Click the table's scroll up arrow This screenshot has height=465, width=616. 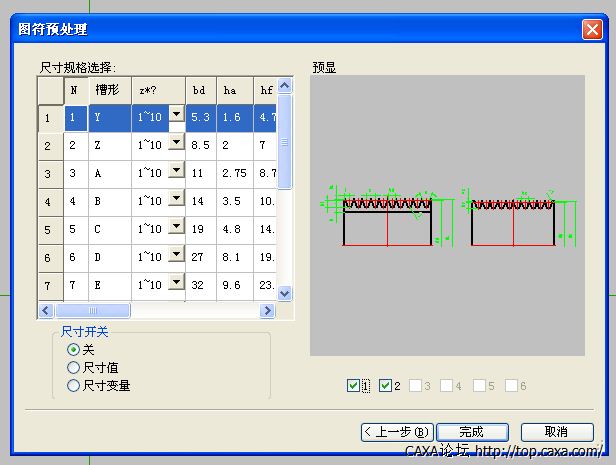(x=284, y=86)
